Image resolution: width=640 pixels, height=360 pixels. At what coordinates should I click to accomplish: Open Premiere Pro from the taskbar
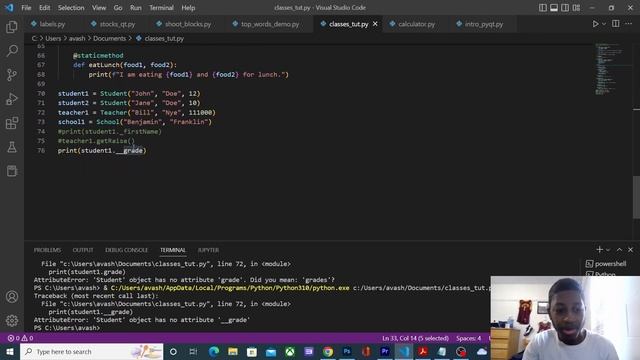(x=385, y=351)
